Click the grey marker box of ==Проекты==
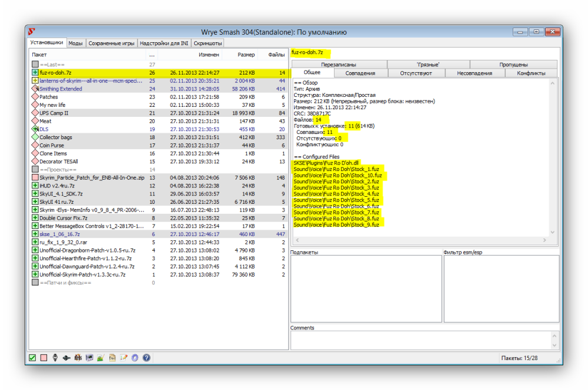 [35, 169]
